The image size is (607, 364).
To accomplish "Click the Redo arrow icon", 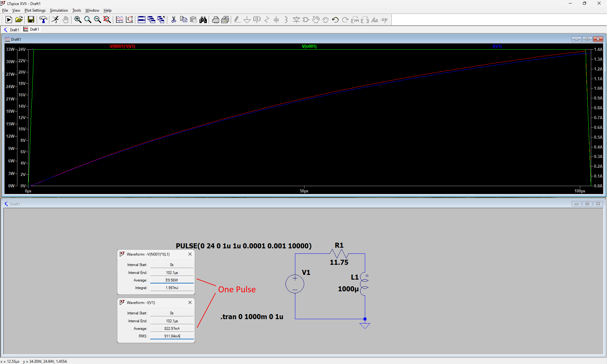I will coord(345,20).
